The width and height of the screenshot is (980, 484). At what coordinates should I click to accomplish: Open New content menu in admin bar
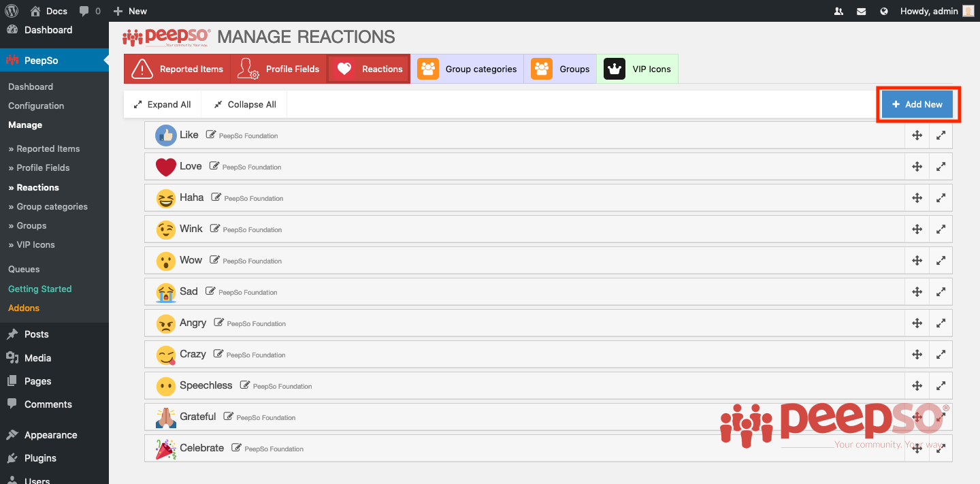click(130, 11)
